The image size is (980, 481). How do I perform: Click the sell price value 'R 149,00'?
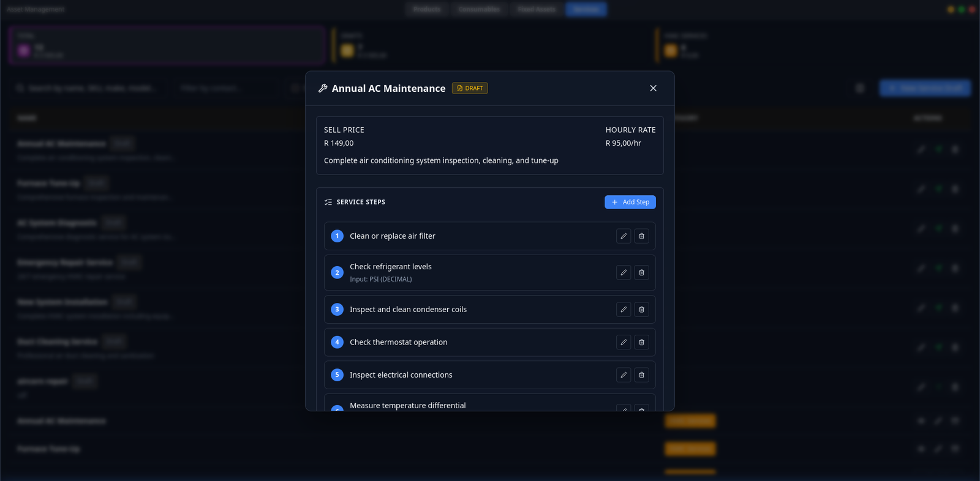click(339, 143)
